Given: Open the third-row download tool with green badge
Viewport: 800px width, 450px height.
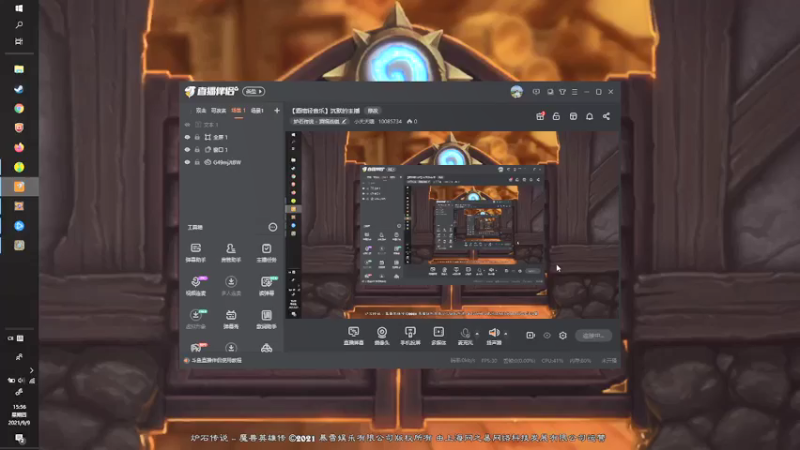Looking at the screenshot, I should point(196,319).
